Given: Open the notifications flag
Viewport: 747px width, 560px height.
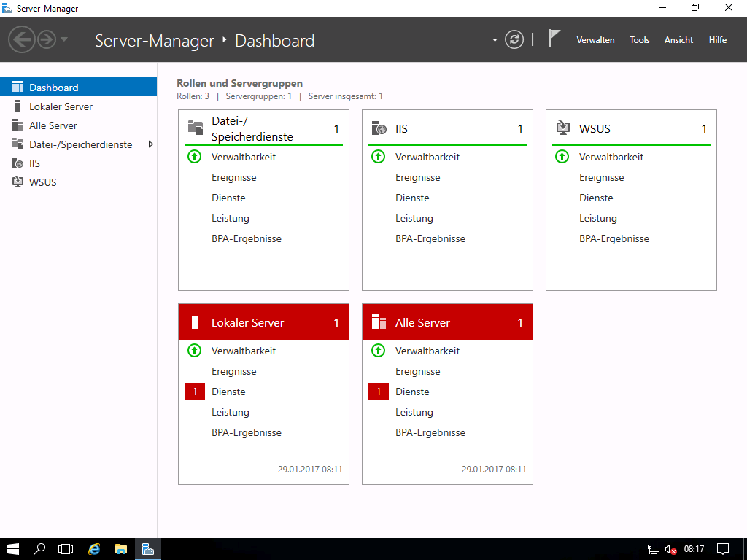Looking at the screenshot, I should 553,38.
